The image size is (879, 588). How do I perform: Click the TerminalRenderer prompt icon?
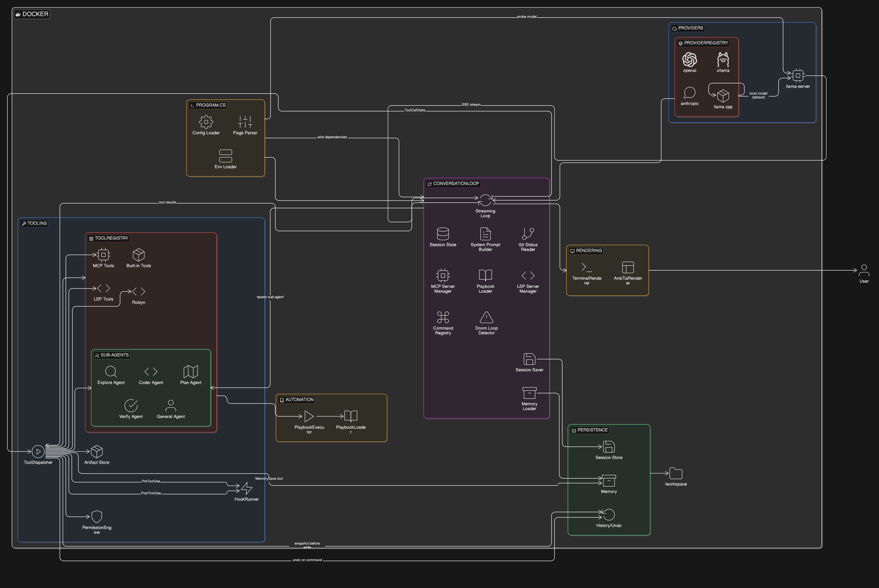[587, 267]
